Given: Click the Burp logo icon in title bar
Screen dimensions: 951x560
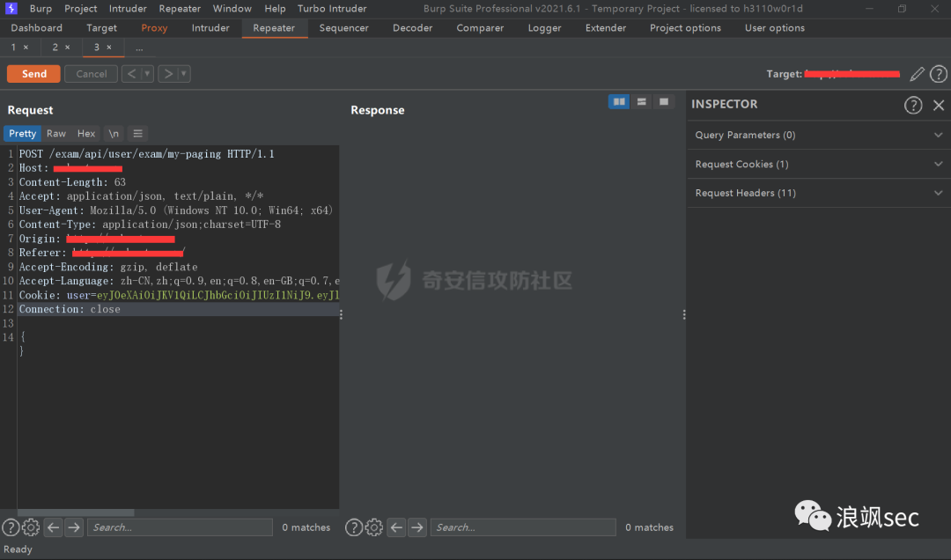Looking at the screenshot, I should coord(11,9).
